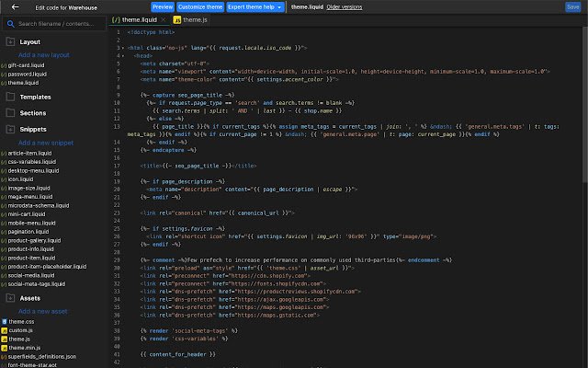The image size is (588, 368).
Task: Open css-variables.liquid snippet
Action: click(32, 162)
